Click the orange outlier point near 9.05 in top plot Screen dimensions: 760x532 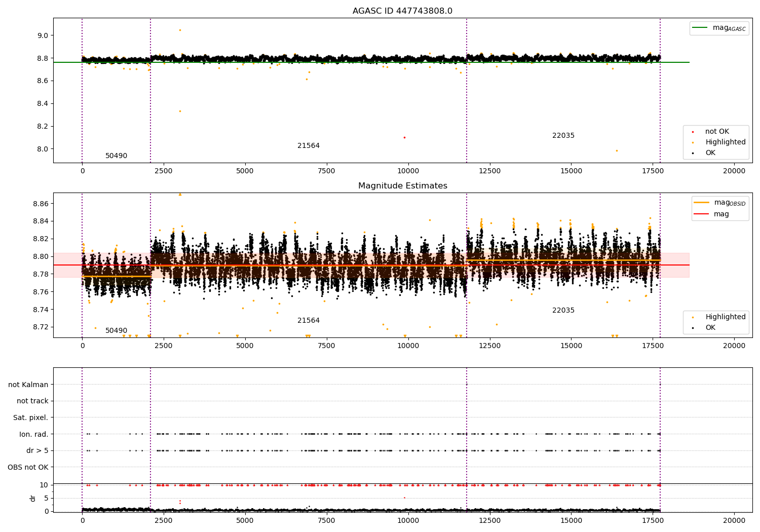pos(180,30)
